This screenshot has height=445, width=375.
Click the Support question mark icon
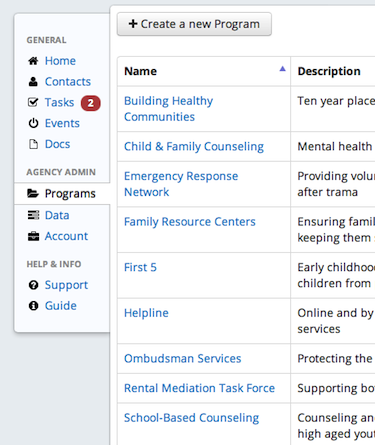click(33, 285)
